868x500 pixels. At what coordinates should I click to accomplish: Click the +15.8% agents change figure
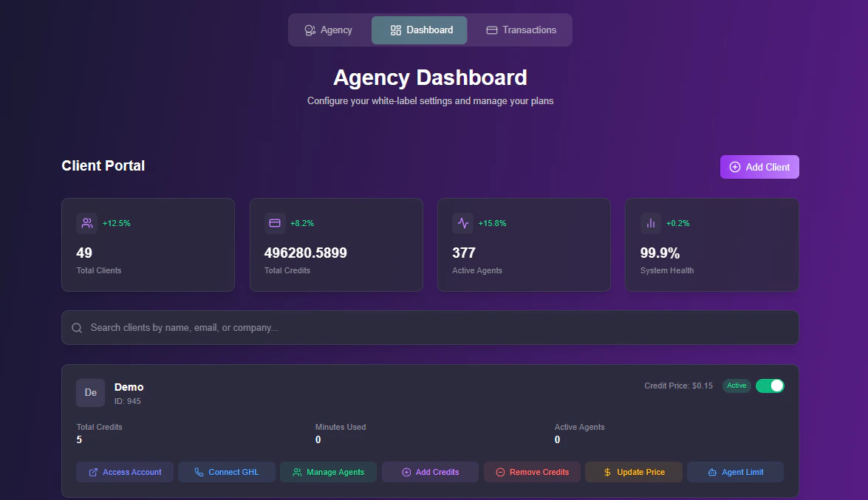(492, 223)
